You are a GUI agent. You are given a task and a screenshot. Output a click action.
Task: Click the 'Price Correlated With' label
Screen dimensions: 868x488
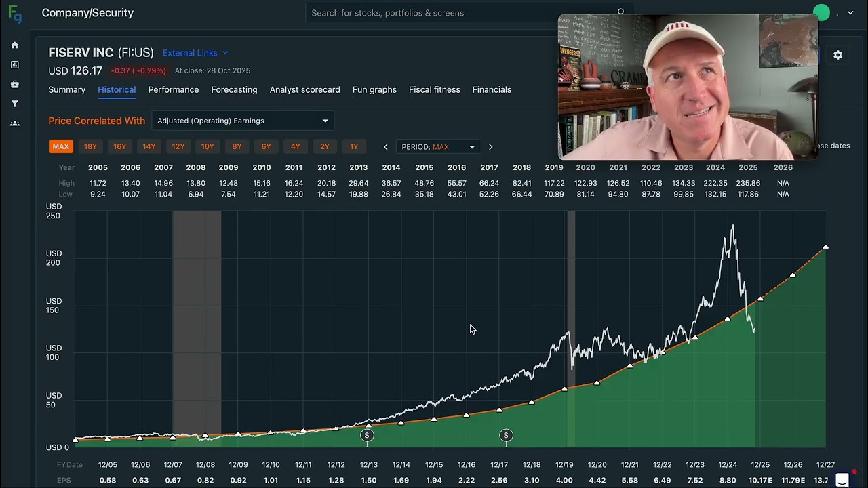pos(96,121)
